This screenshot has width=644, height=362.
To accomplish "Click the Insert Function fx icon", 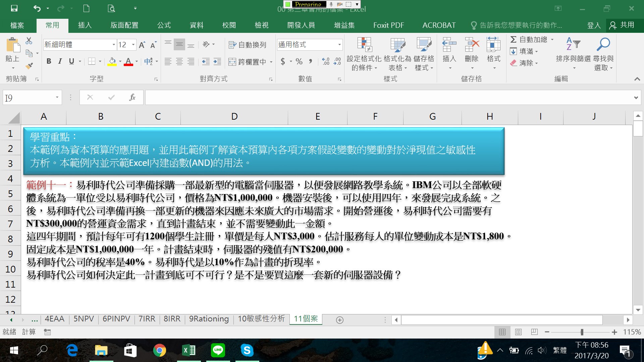I will pyautogui.click(x=132, y=98).
